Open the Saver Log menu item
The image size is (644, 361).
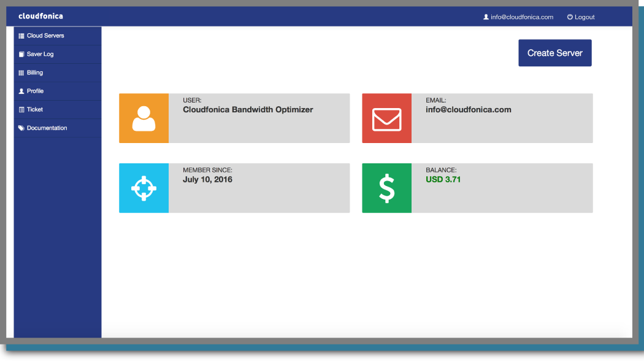point(58,54)
